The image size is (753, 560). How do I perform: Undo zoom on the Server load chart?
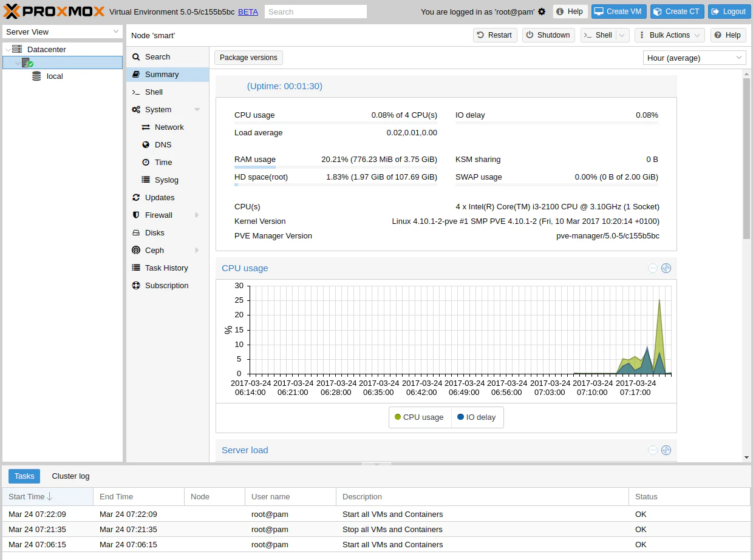(653, 450)
